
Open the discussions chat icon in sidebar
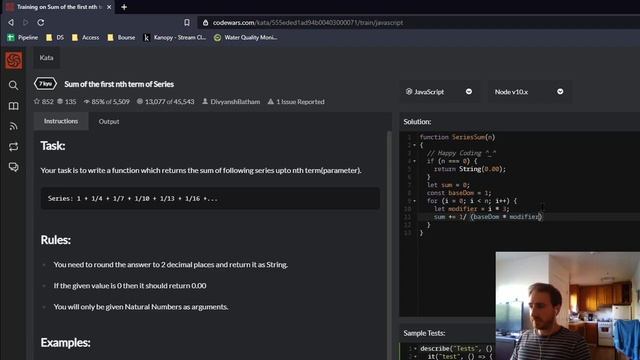(x=13, y=167)
